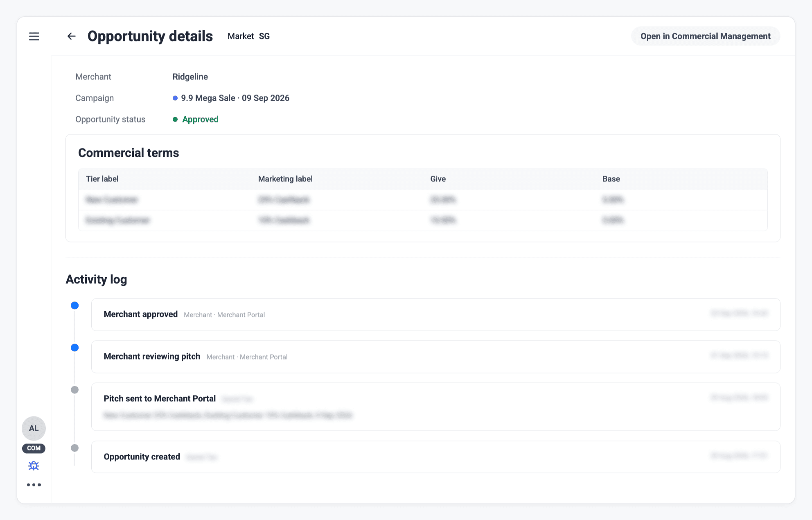Click the merchant name Ridgeline

coord(190,77)
